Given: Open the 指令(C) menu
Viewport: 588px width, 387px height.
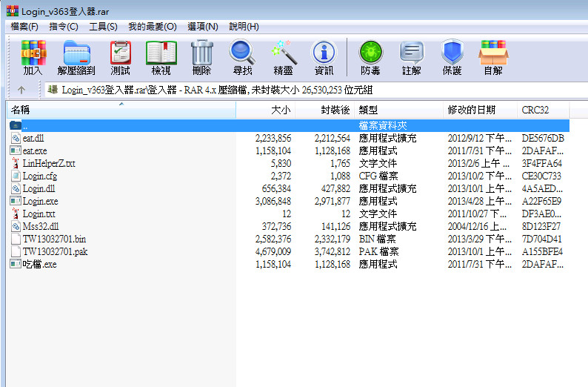Looking at the screenshot, I should point(64,27).
